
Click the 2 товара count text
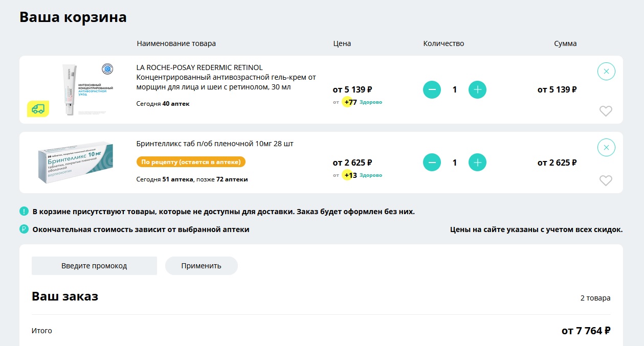[x=595, y=298]
